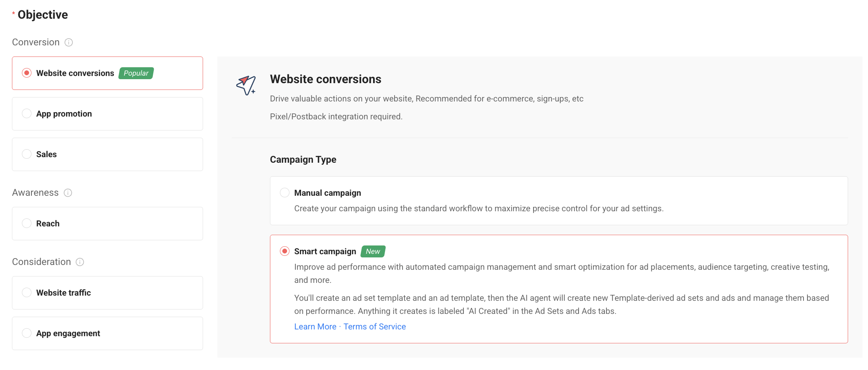This screenshot has height=370, width=868.
Task: Click the Manual campaign description card
Action: [559, 201]
